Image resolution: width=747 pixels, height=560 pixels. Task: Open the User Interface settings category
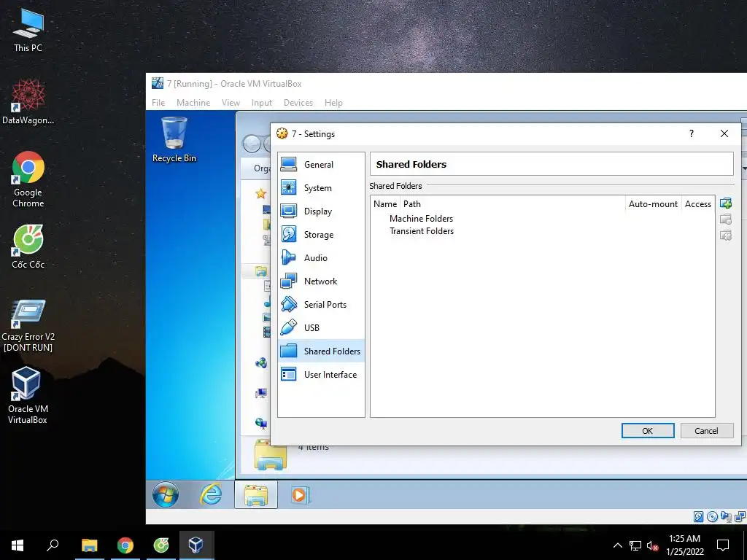(x=321, y=374)
